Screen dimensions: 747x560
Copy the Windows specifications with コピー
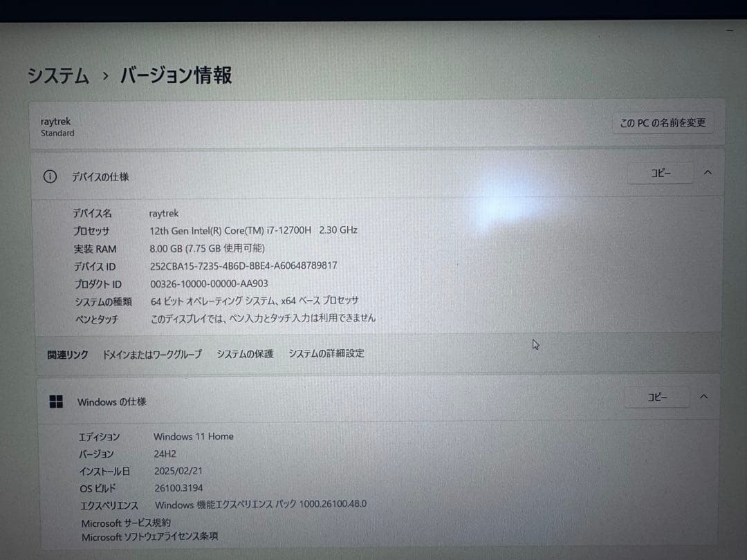656,397
